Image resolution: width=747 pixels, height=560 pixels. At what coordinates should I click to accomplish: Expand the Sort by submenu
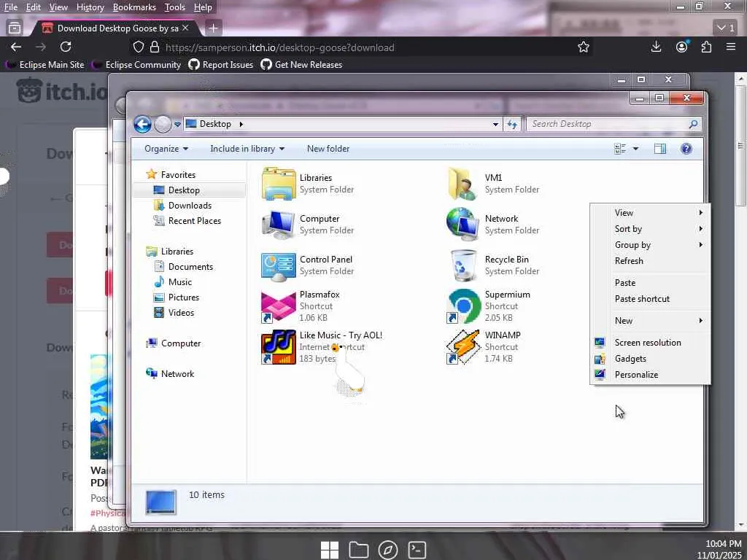coord(650,229)
